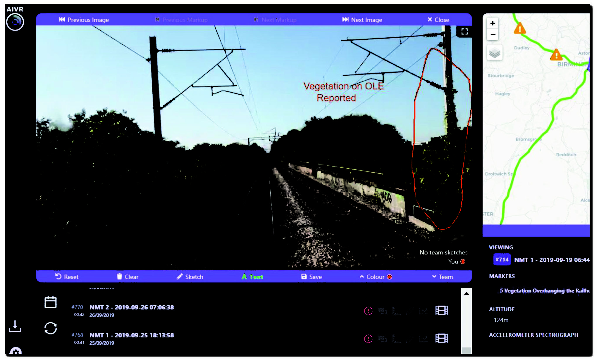Clear all markup from the image

128,277
